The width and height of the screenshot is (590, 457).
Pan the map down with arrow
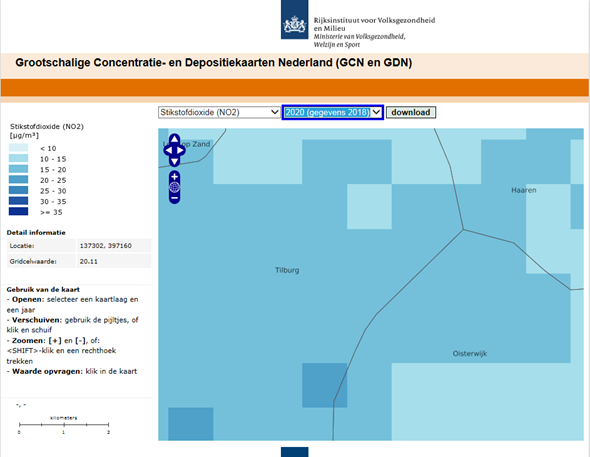[x=174, y=162]
